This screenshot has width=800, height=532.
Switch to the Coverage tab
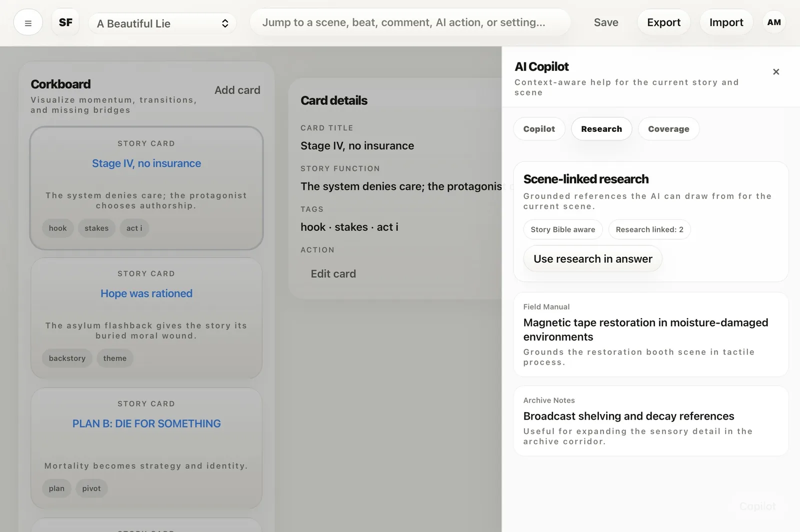[668, 129]
